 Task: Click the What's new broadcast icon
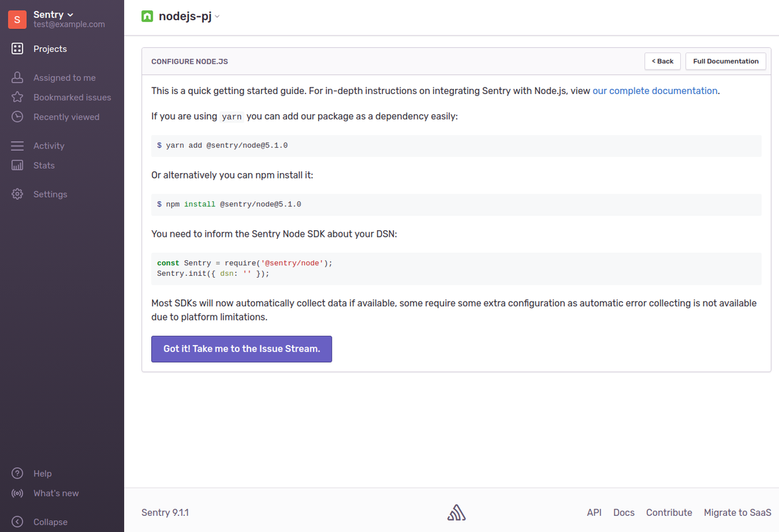click(x=18, y=493)
